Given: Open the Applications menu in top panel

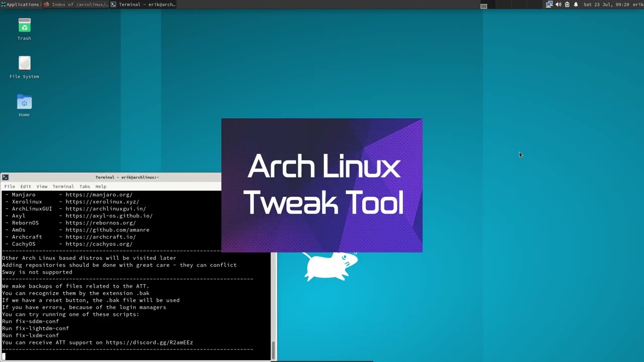Looking at the screenshot, I should pyautogui.click(x=20, y=5).
